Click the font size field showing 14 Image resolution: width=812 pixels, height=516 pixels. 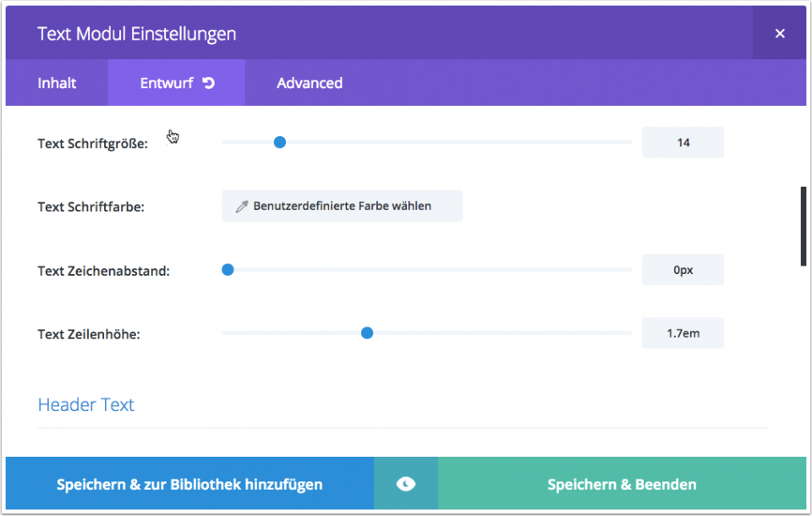click(x=683, y=142)
